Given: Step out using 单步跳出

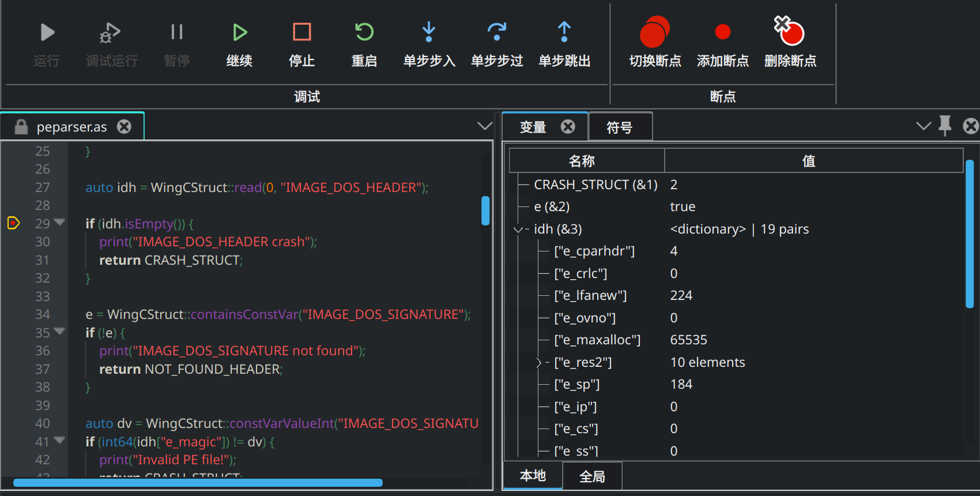Looking at the screenshot, I should 564,33.
